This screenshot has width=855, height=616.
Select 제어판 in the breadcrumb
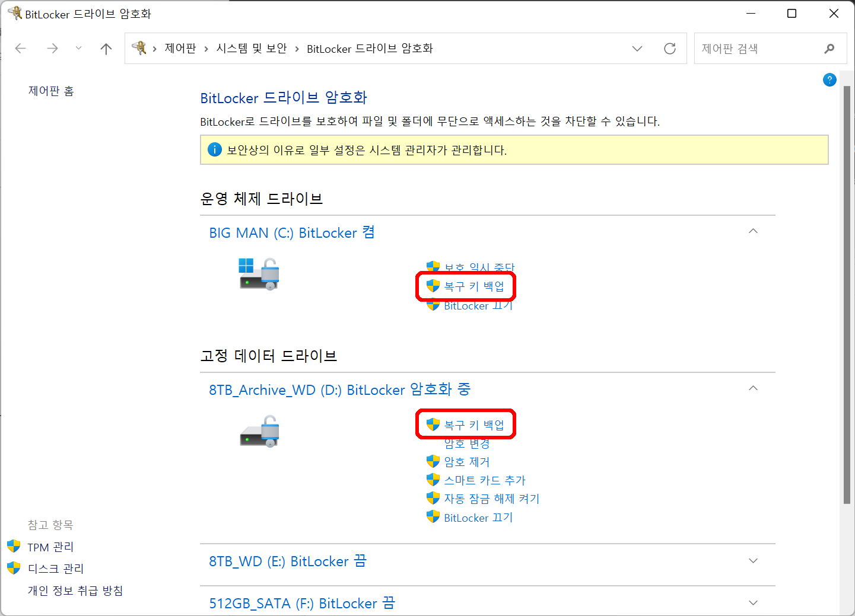pos(180,49)
